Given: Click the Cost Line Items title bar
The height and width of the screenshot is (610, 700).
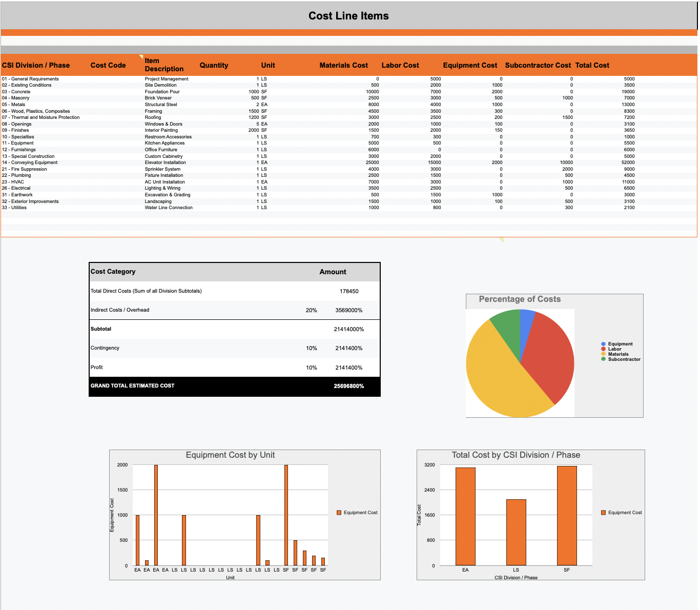Looking at the screenshot, I should coord(348,15).
